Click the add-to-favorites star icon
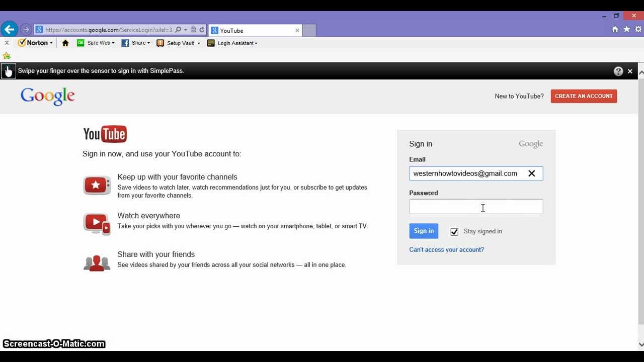The image size is (644, 362). coord(7,56)
